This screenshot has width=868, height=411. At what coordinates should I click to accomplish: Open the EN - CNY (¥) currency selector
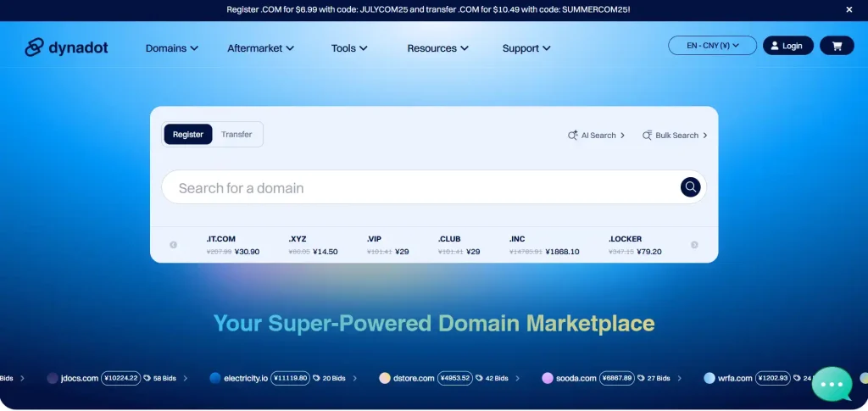click(x=712, y=46)
